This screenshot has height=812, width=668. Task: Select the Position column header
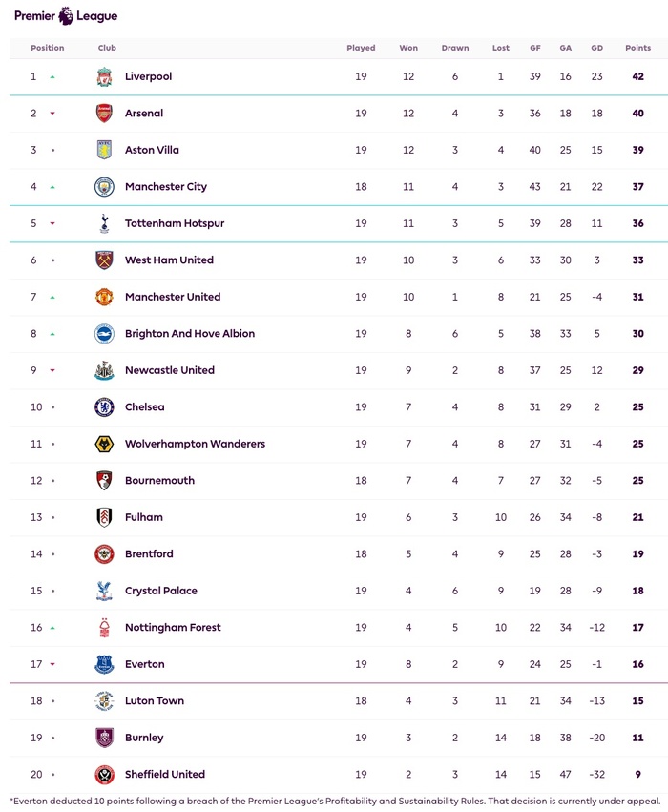click(x=48, y=48)
